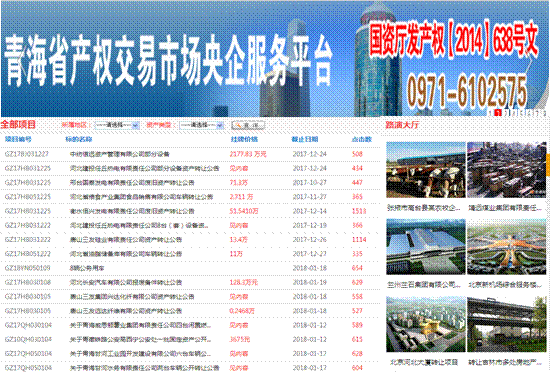The width and height of the screenshot is (550, 374).
Task: Click the cattle farm roadshow thumbnail
Action: coord(426,170)
